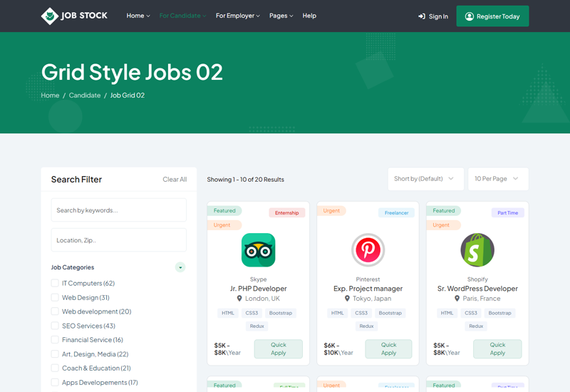Check Art, Design, Media (22)

pyautogui.click(x=55, y=354)
